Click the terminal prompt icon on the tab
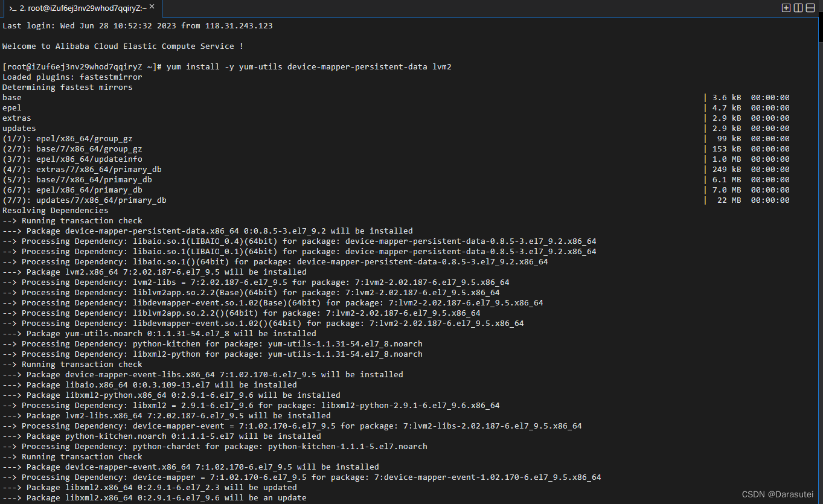 tap(13, 9)
